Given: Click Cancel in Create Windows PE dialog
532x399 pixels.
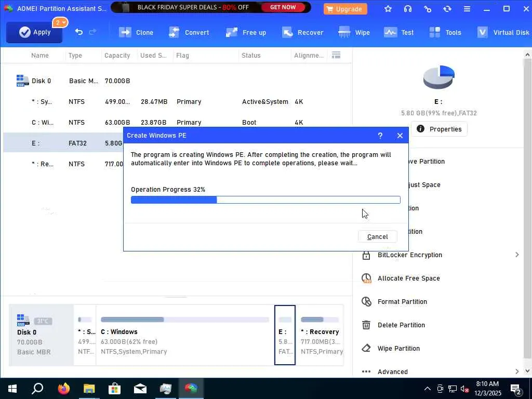Looking at the screenshot, I should click(x=377, y=236).
